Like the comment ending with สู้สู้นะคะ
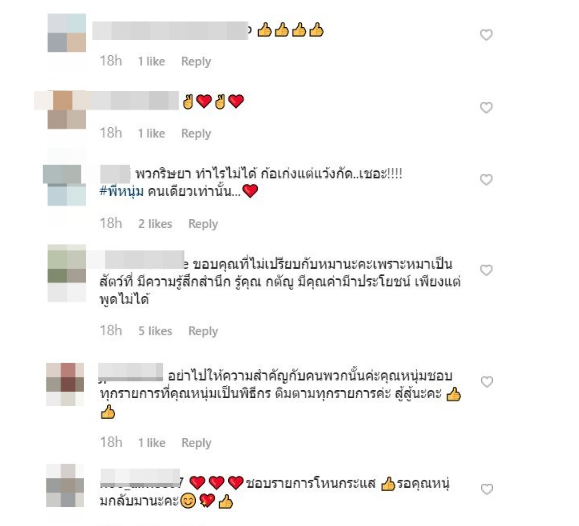This screenshot has height=526, width=579. 487,382
